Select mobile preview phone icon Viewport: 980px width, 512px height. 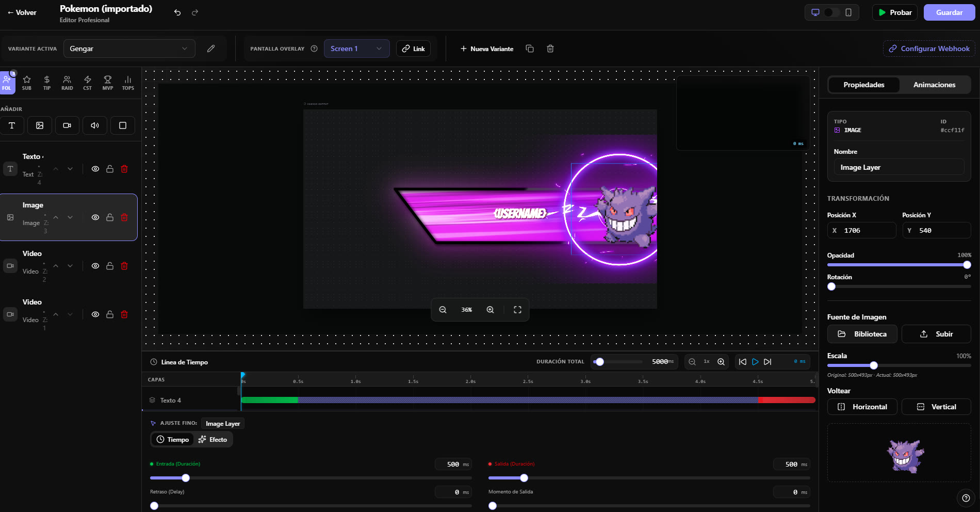click(848, 12)
